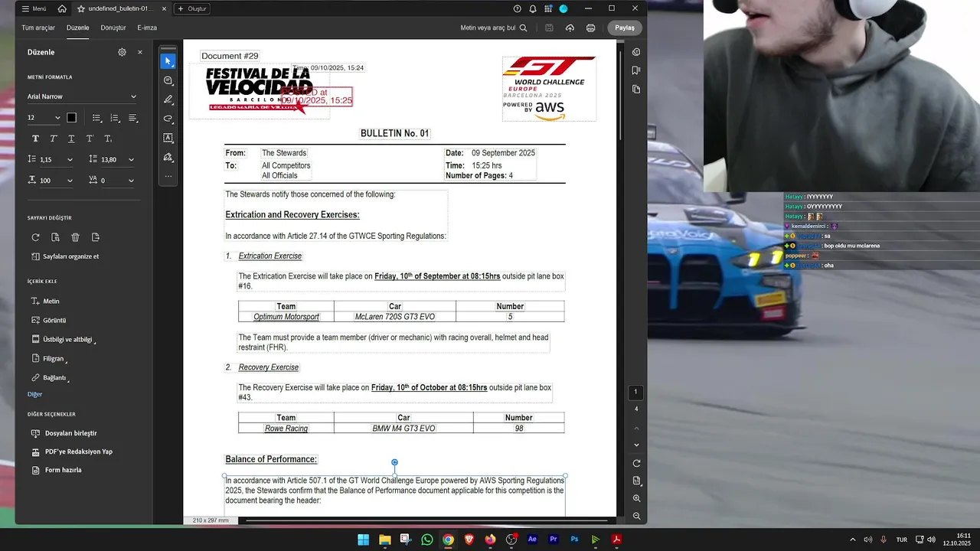980x551 pixels.
Task: Upload file with cloud icon
Action: [x=570, y=28]
